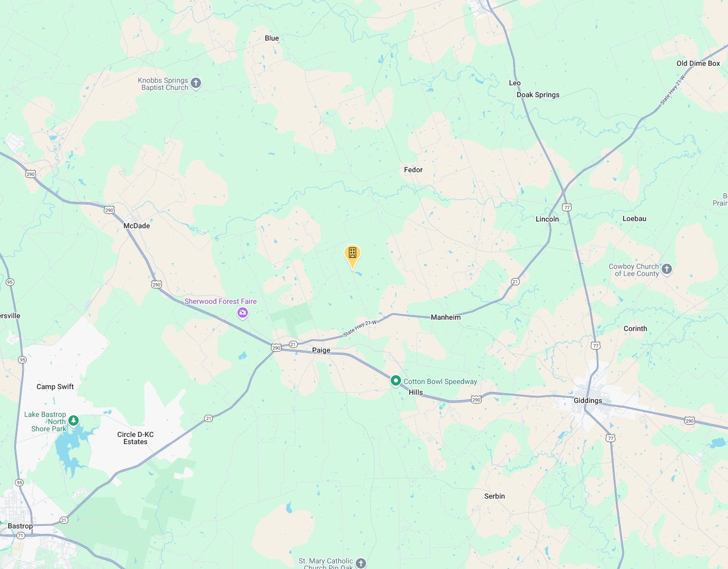The width and height of the screenshot is (728, 569).
Task: Open the Cotton Bowl Speedway green marker
Action: (x=395, y=381)
